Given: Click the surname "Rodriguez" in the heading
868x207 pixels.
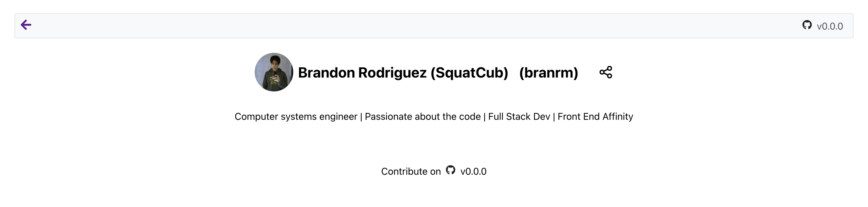Looking at the screenshot, I should (x=392, y=73).
